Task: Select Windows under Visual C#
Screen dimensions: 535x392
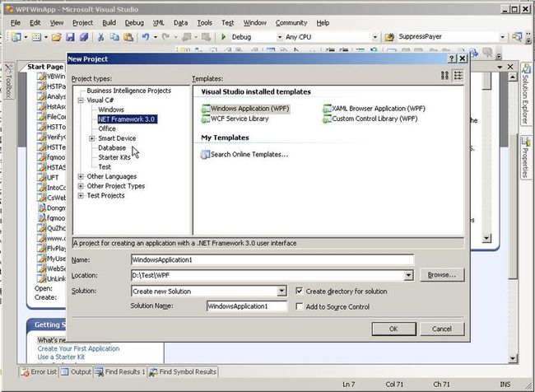Action: pyautogui.click(x=111, y=110)
